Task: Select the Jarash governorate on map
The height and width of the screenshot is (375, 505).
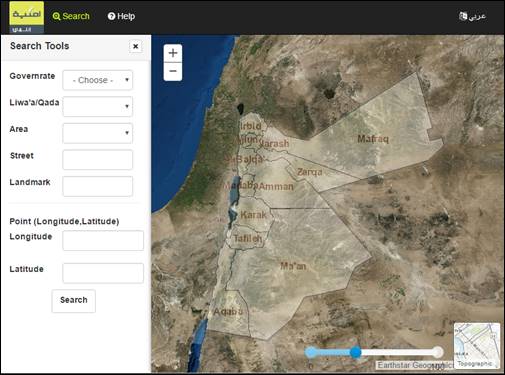Action: click(275, 143)
